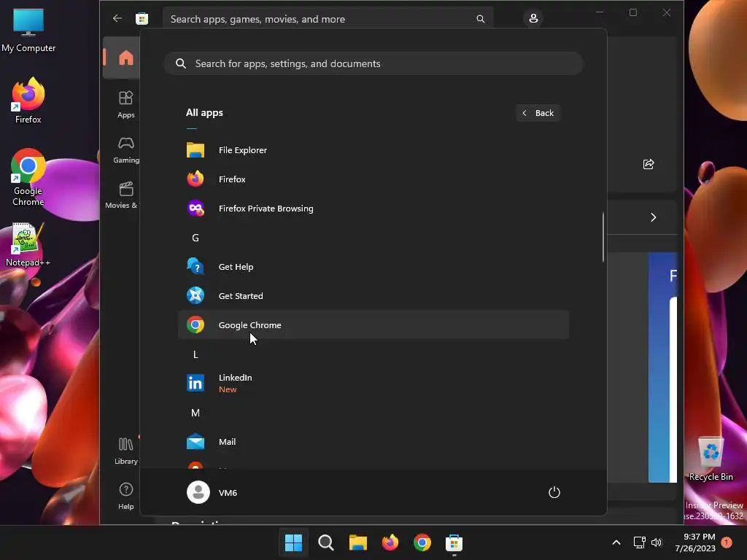Switch to Microsoft Store on taskbar

coord(454,542)
